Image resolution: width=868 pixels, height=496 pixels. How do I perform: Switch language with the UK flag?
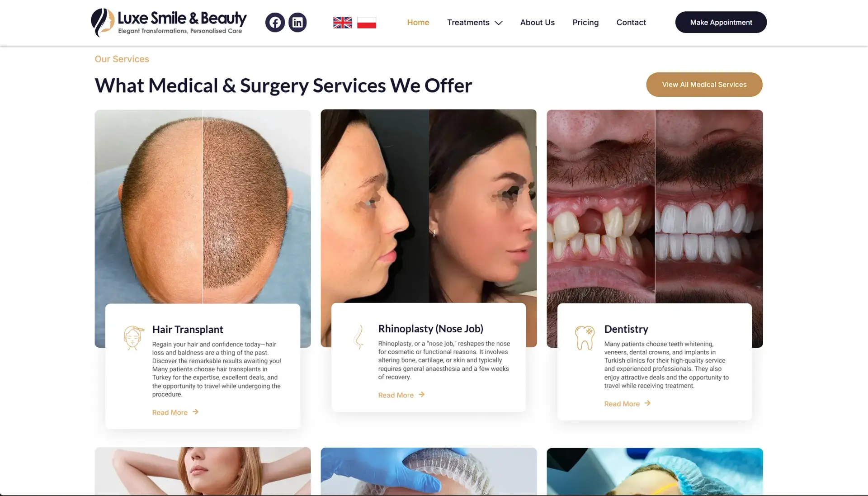tap(342, 23)
